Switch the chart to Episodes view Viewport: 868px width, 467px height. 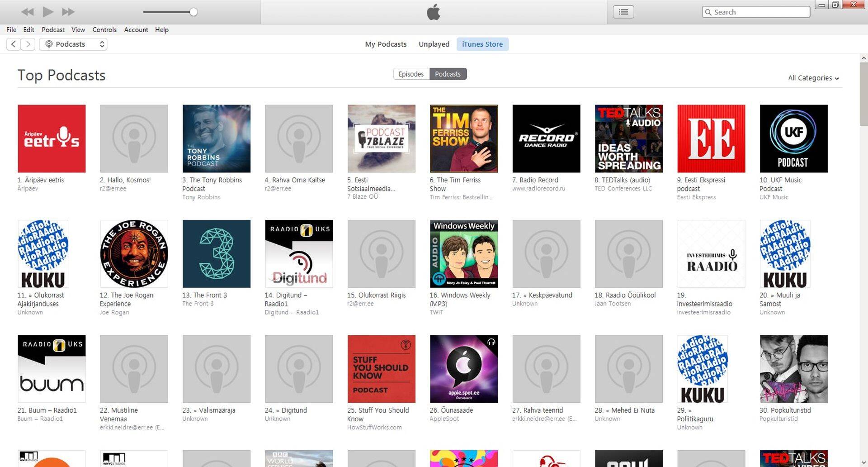[410, 74]
